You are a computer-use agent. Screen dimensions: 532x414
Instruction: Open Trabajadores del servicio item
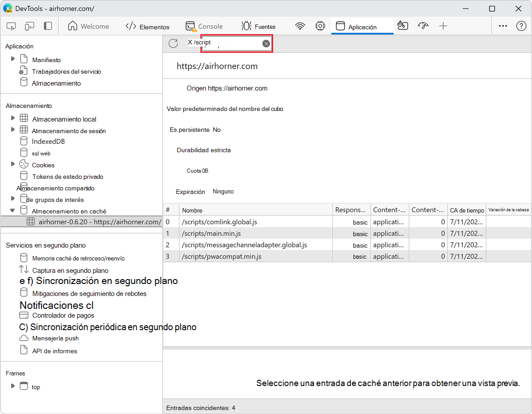click(66, 71)
